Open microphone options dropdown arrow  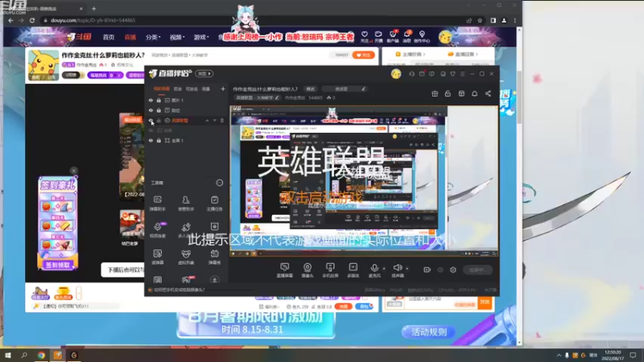[x=384, y=269]
